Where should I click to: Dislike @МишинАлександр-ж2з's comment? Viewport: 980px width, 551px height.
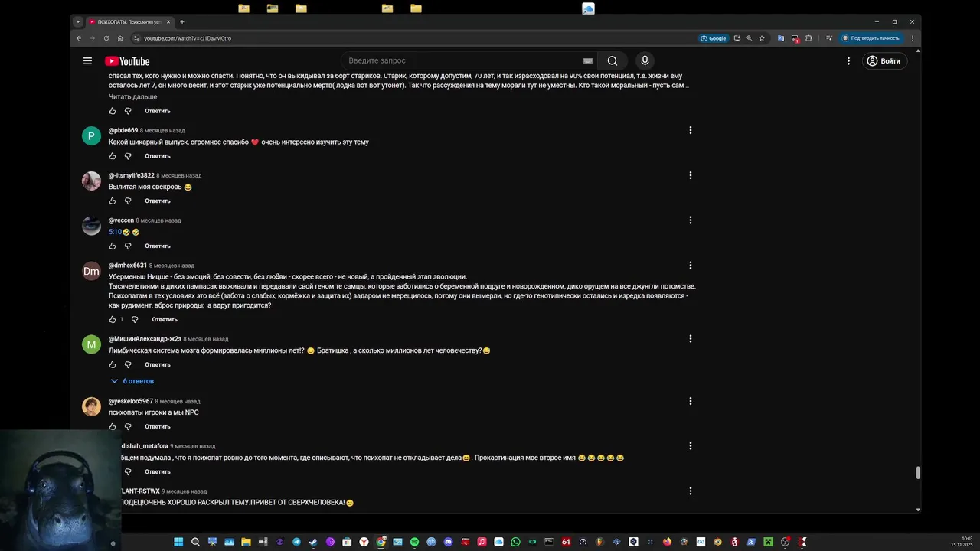click(x=128, y=364)
